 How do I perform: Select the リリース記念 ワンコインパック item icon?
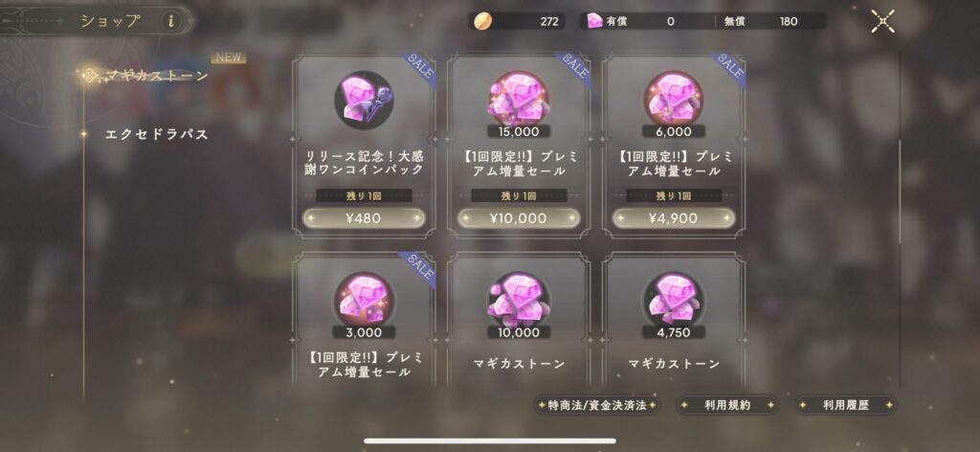tap(364, 100)
